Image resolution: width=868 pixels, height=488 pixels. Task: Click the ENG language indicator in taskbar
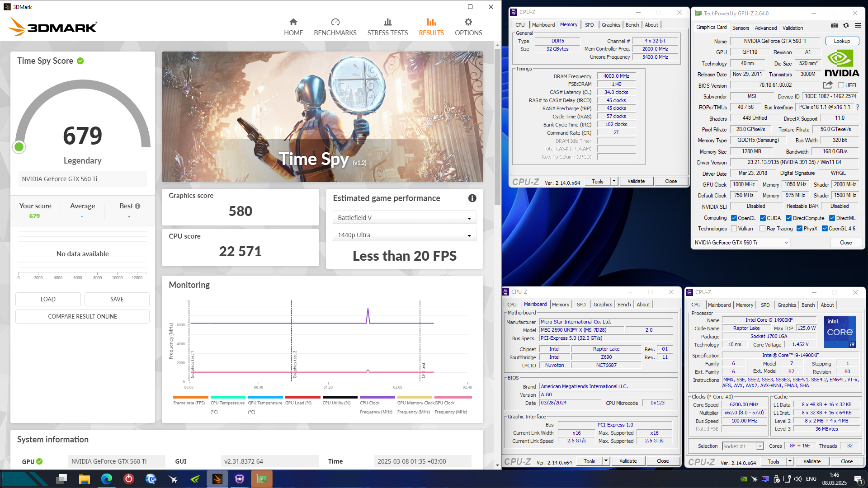811,479
